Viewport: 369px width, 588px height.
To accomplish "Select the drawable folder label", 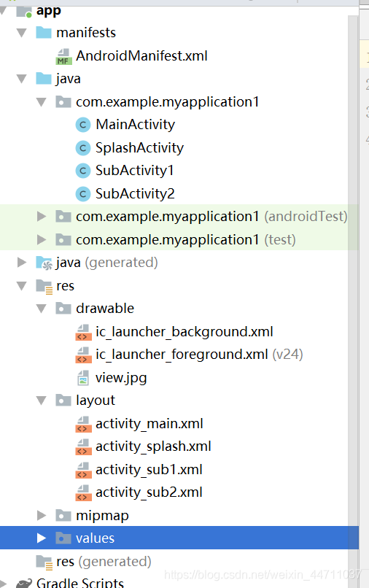I will (105, 309).
